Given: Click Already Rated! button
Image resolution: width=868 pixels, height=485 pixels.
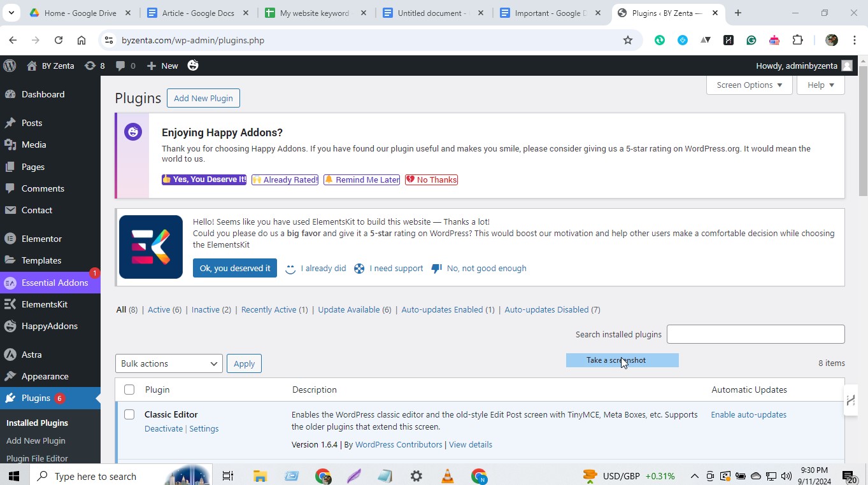Looking at the screenshot, I should click(x=285, y=179).
